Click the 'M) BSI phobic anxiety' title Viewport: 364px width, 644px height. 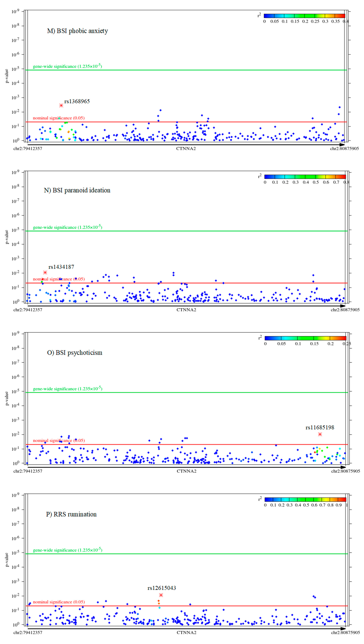click(77, 31)
